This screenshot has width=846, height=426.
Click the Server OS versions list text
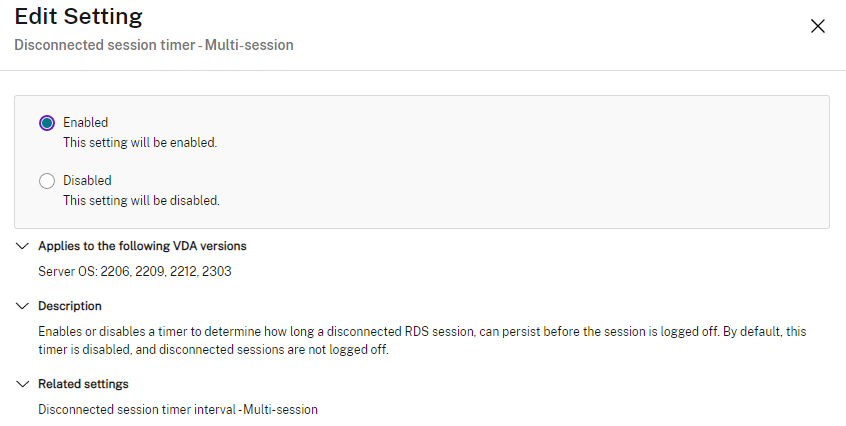click(135, 271)
